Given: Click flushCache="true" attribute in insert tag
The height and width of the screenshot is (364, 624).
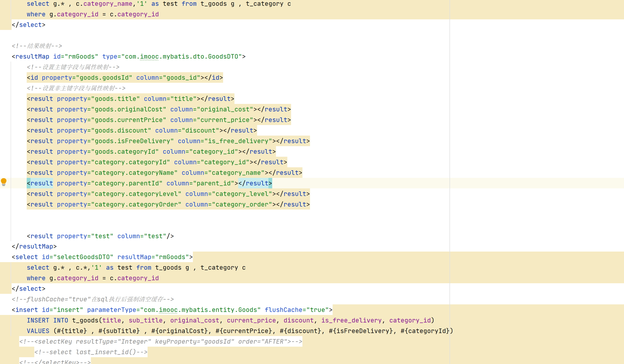Looking at the screenshot, I should [297, 310].
